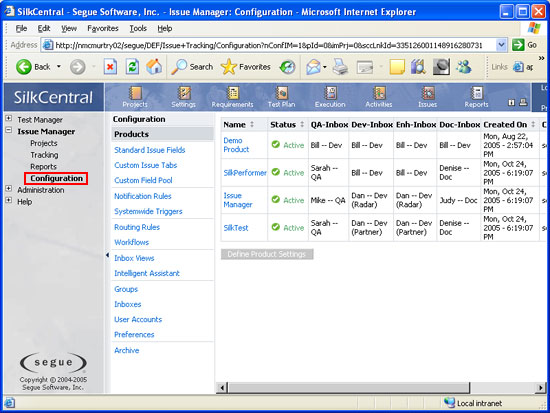Click the Mail envelope icon
The image size is (550, 413).
point(313,67)
